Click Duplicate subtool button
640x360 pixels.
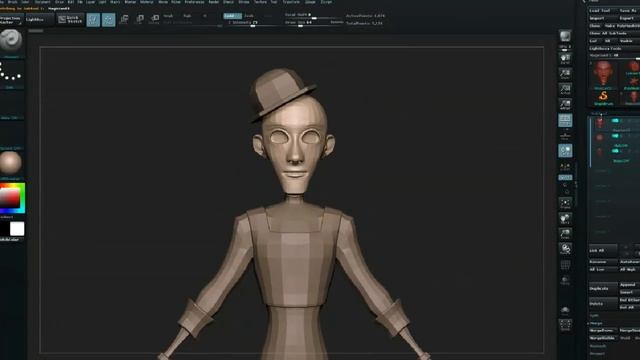click(602, 289)
